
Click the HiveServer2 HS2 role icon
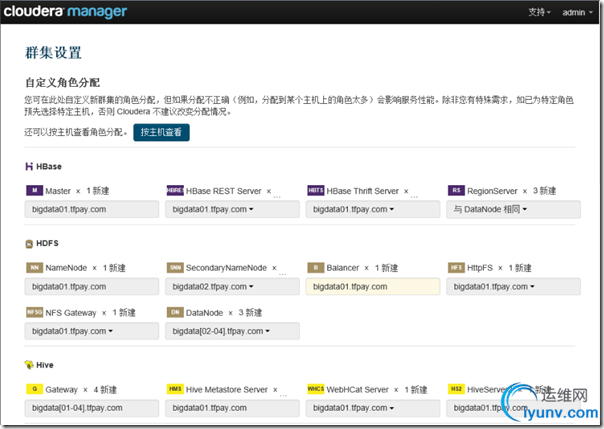click(x=456, y=389)
